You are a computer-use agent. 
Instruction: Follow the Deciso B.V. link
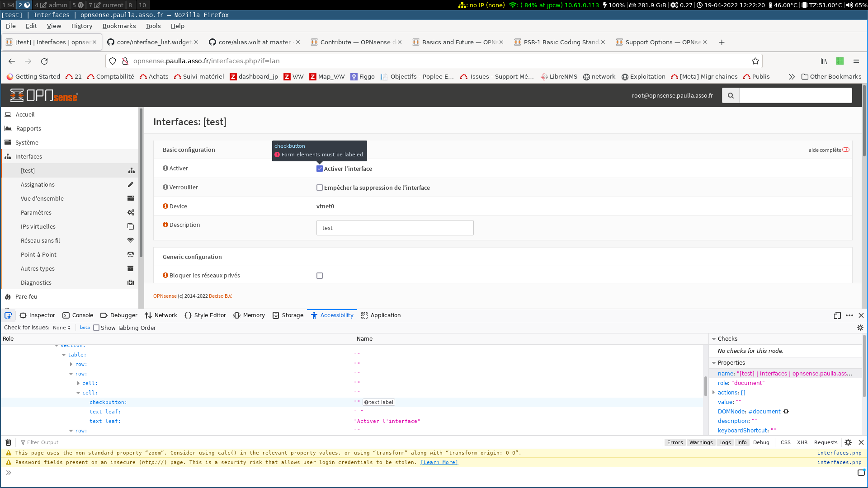pos(220,296)
